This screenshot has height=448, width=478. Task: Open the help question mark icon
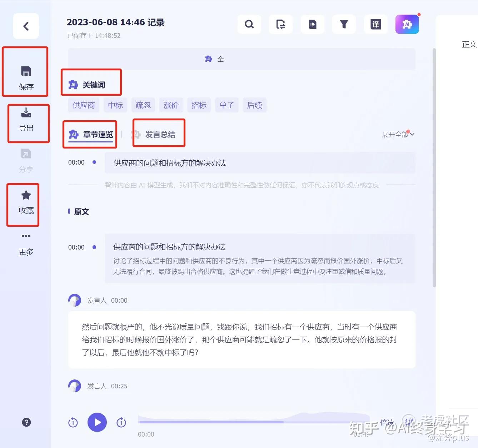(26, 422)
